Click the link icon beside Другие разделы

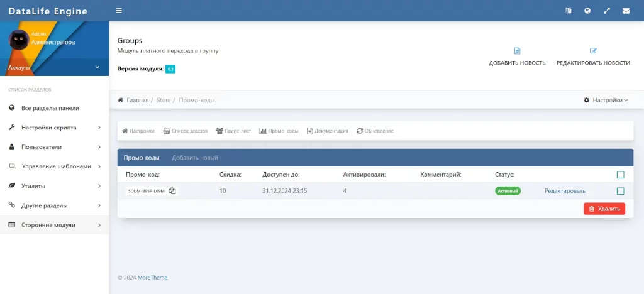pyautogui.click(x=11, y=205)
